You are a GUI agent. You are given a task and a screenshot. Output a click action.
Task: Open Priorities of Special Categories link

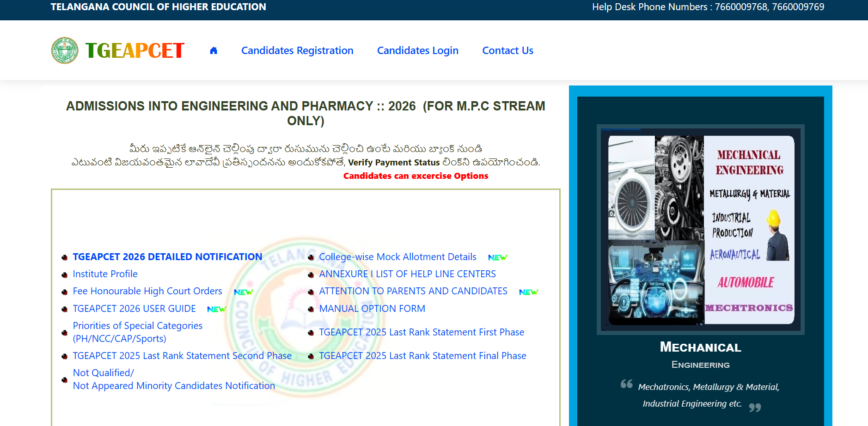(138, 332)
